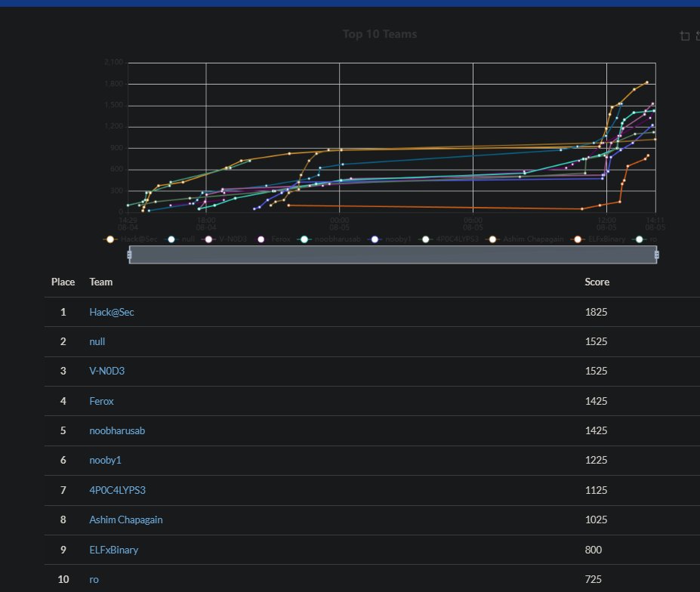Screen dimensions: 700x592
Task: Open noobharusab team page link
Action: 117,430
